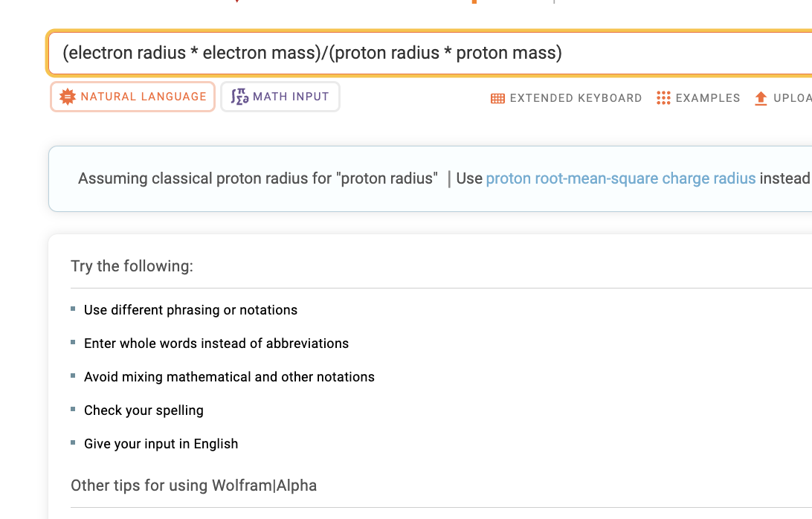The width and height of the screenshot is (812, 519).
Task: Click the Math Input integral symbol icon
Action: [x=239, y=97]
